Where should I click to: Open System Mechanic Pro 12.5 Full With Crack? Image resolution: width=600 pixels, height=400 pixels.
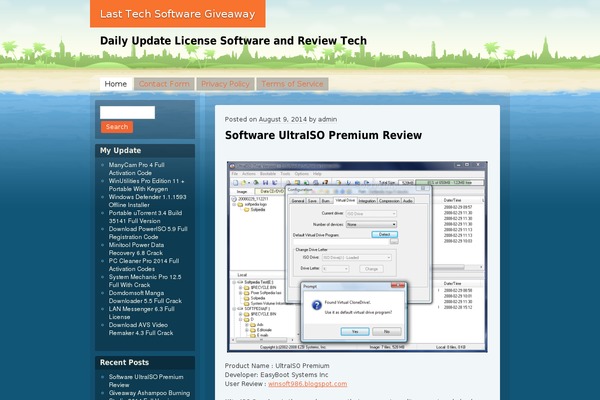coord(145,281)
